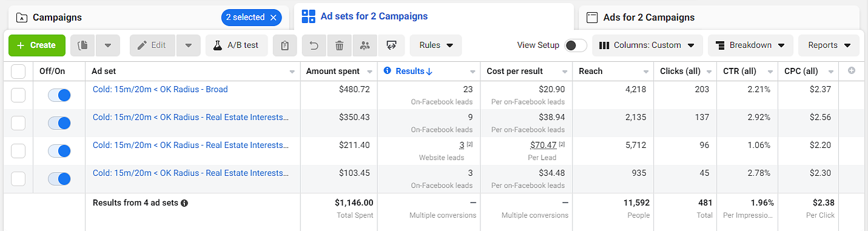This screenshot has height=231, width=868.
Task: Switch to the Campaigns tab
Action: point(58,18)
